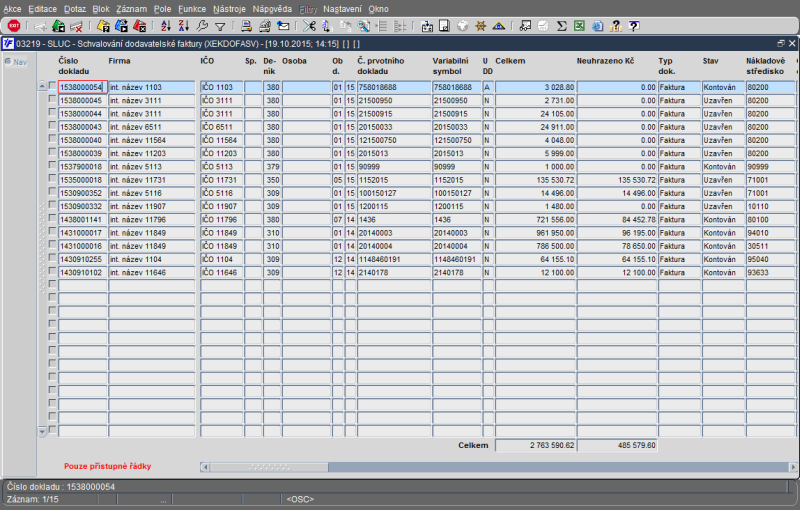Open the Okno menu
The image size is (800, 510).
(x=379, y=9)
